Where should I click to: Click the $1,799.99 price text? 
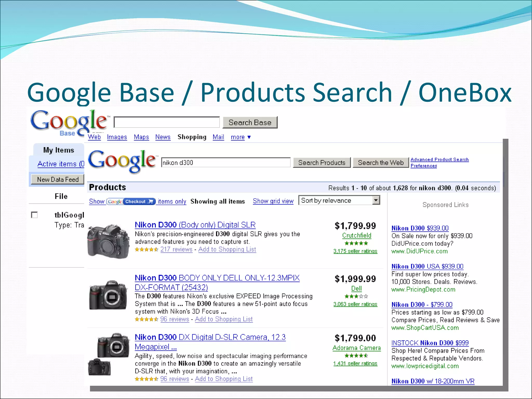point(355,226)
